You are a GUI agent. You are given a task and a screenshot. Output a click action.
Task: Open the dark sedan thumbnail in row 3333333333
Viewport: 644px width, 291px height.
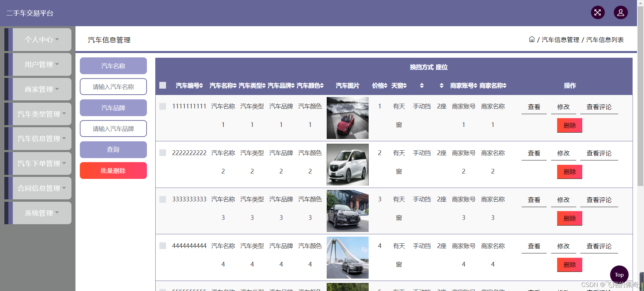pyautogui.click(x=347, y=211)
